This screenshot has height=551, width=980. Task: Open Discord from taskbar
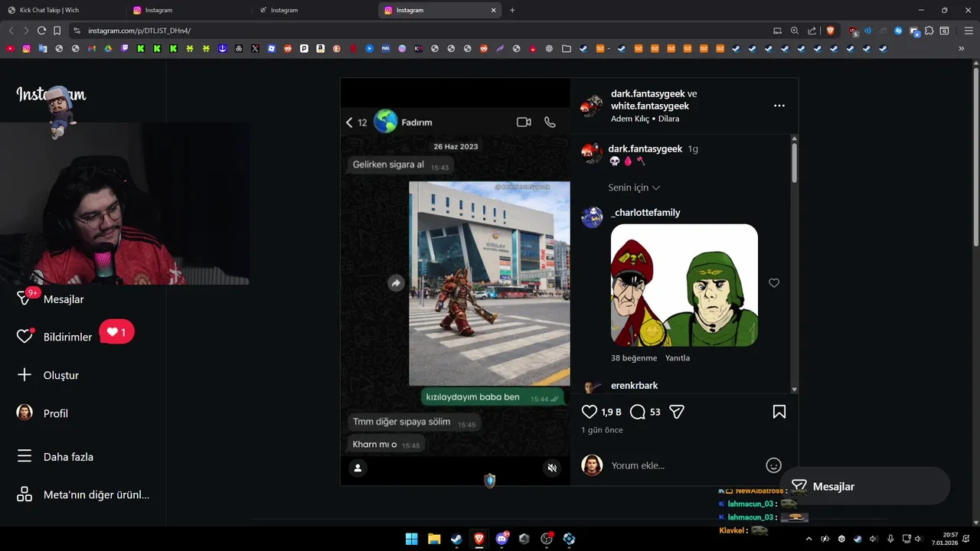[501, 539]
